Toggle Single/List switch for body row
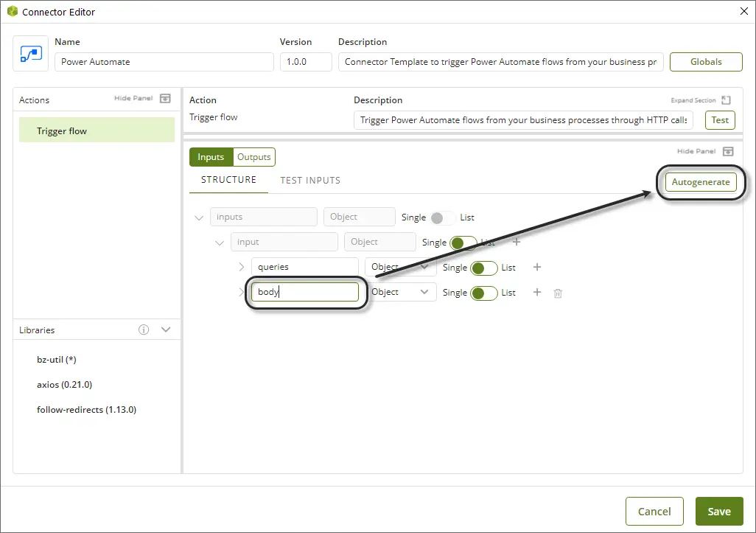 pos(484,293)
